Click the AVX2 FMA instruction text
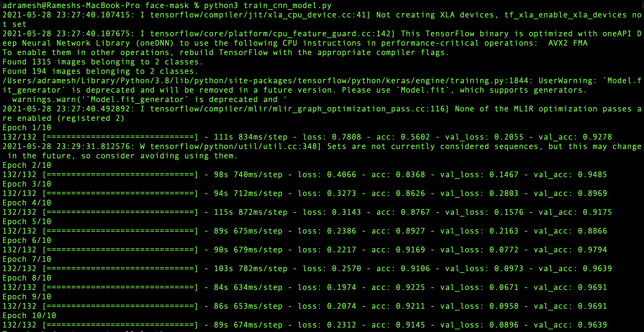Image resolution: width=644 pixels, height=332 pixels. coord(568,43)
